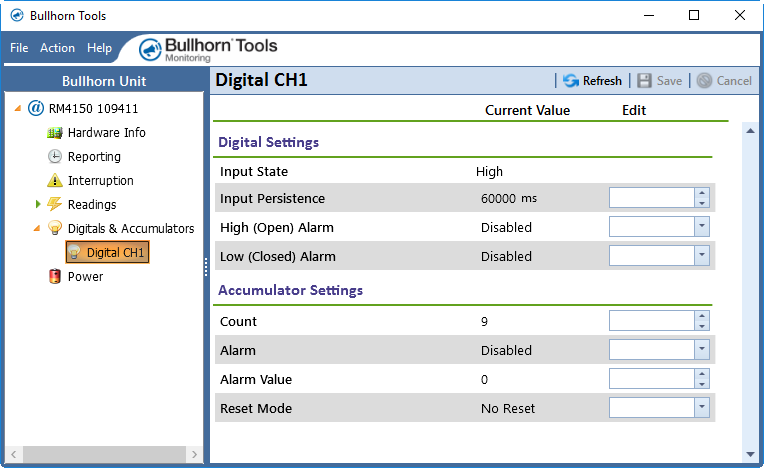Click the Accumulator Settings section heading
This screenshot has width=764, height=468.
(x=290, y=290)
